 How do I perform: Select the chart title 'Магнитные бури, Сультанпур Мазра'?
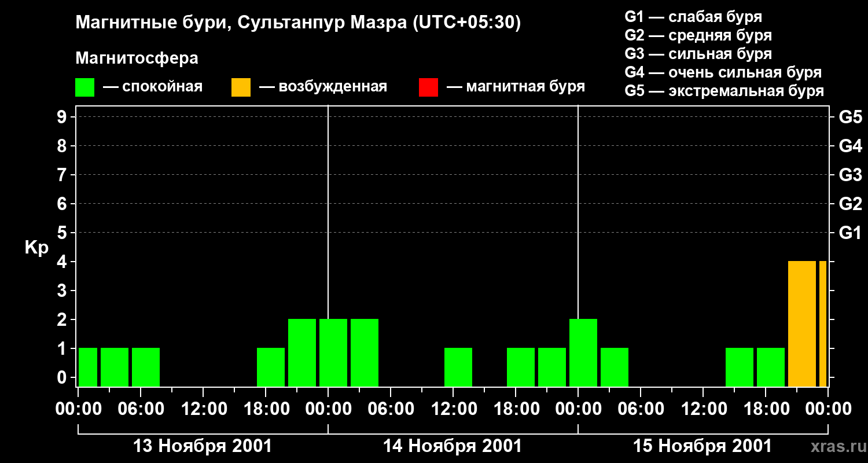(x=241, y=23)
